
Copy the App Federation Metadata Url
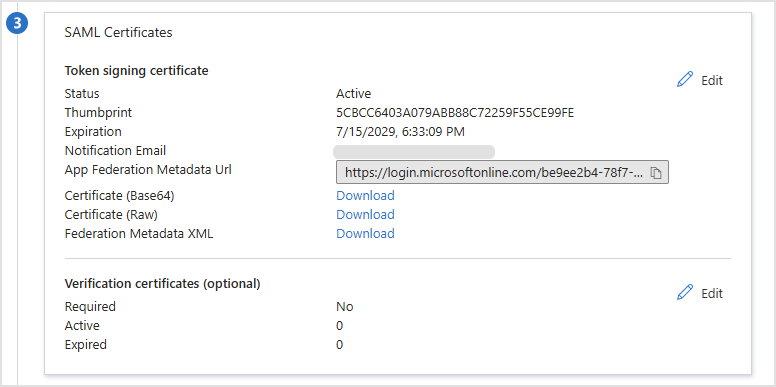tap(656, 173)
